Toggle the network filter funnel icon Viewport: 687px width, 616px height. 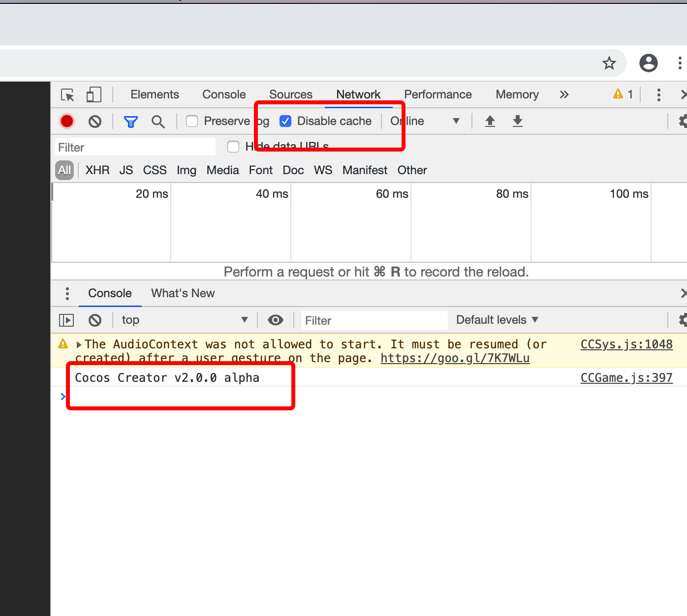(130, 121)
